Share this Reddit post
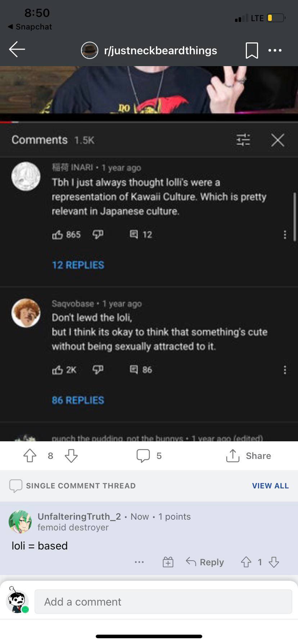298x644 pixels. (x=248, y=456)
